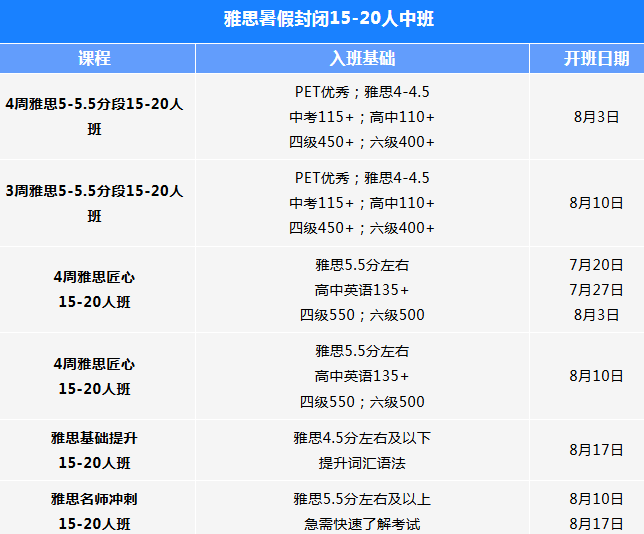Click course name 3周雅思5-5.5分段15-20人班
The width and height of the screenshot is (644, 534).
coord(94,203)
